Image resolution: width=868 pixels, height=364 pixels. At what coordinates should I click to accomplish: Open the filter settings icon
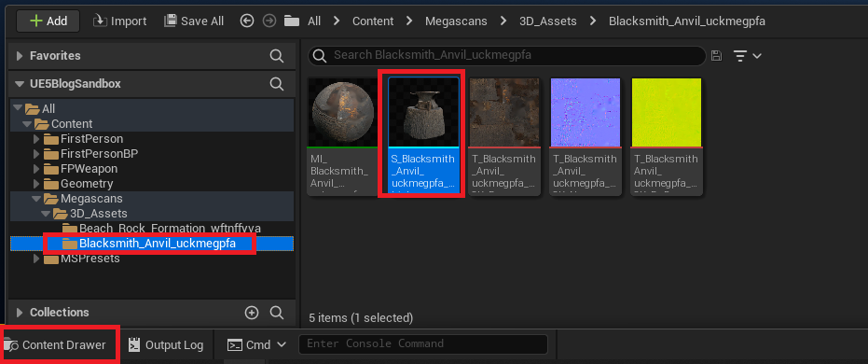748,55
